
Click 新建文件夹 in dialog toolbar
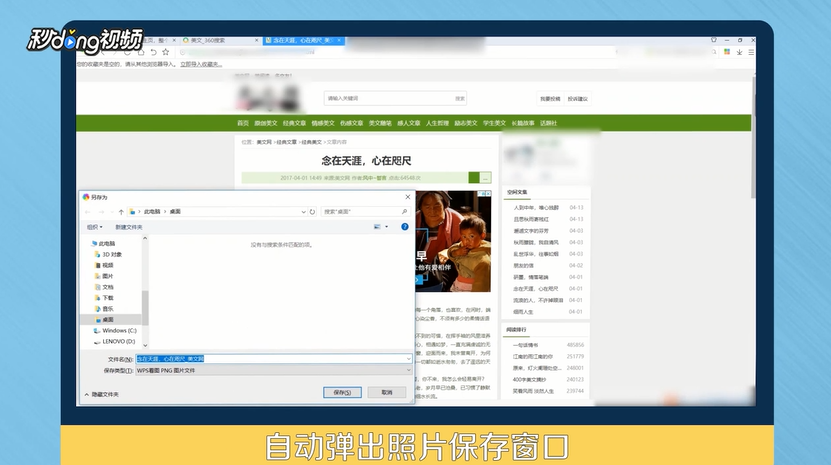pos(129,227)
